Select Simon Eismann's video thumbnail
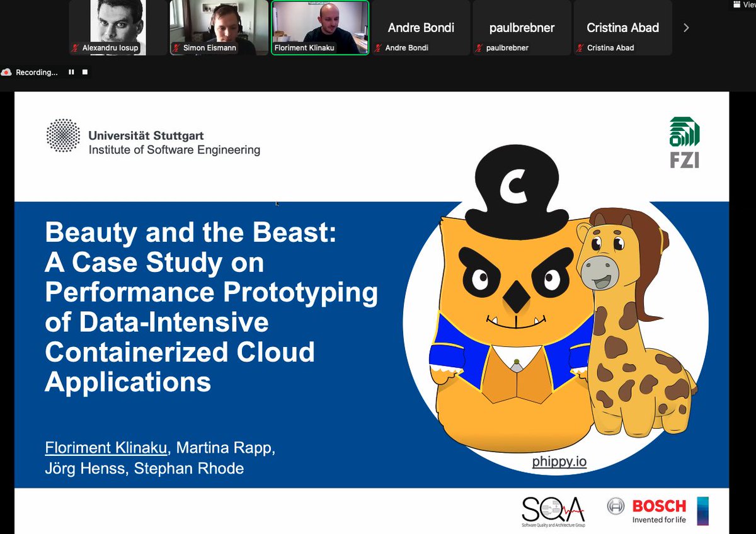756x534 pixels. pyautogui.click(x=219, y=27)
